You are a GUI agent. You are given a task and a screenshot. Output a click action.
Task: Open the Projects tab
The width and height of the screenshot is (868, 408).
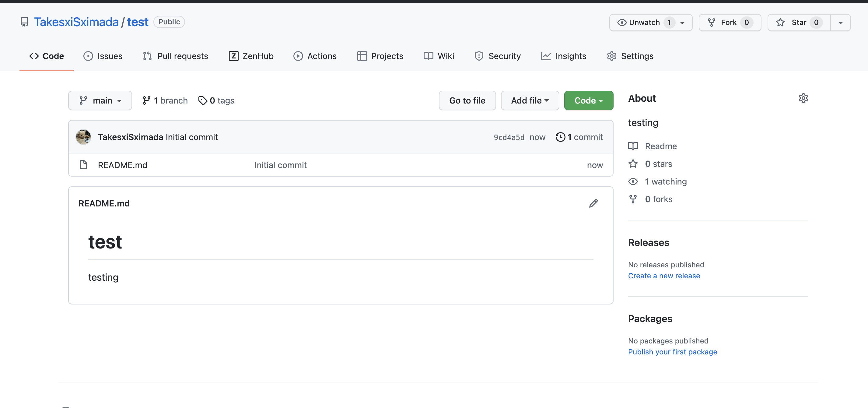[380, 56]
